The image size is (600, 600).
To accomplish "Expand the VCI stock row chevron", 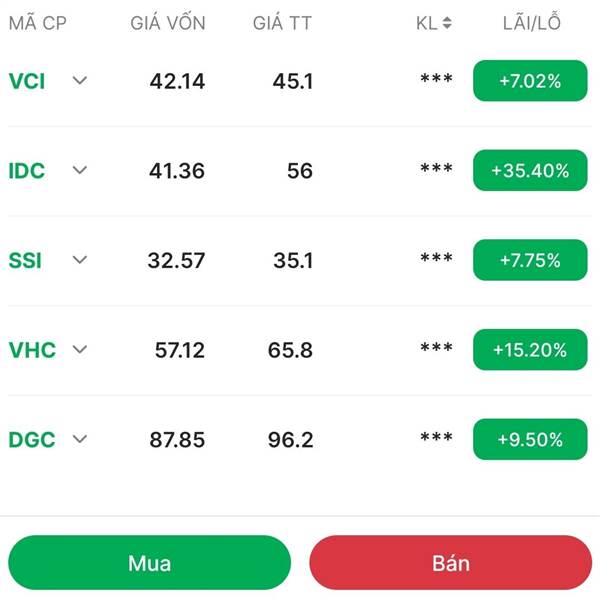I will pyautogui.click(x=80, y=81).
